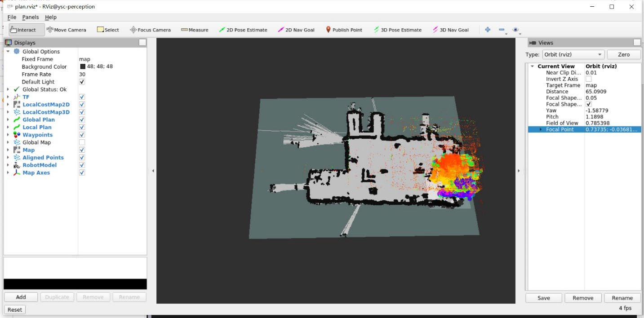Image resolution: width=644 pixels, height=318 pixels.
Task: Collapse the Views panel with right arrow
Action: 519,171
